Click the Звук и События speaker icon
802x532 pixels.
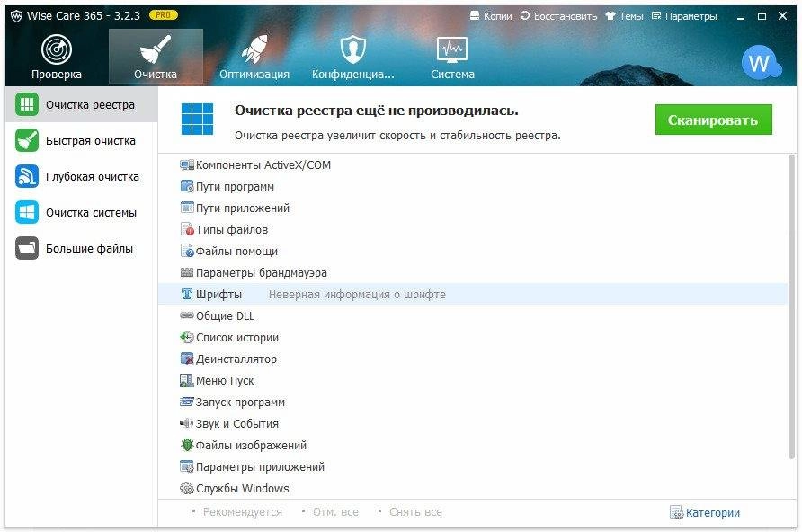click(x=187, y=423)
